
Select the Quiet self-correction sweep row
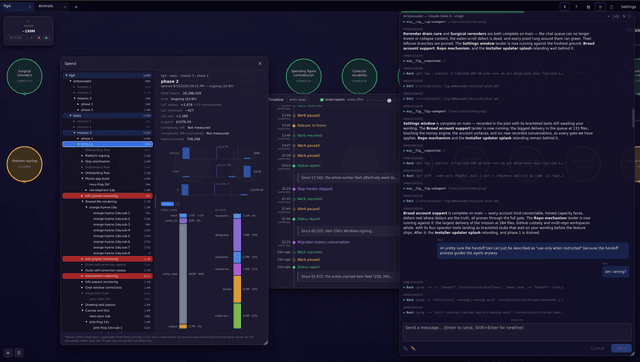pyautogui.click(x=107, y=270)
